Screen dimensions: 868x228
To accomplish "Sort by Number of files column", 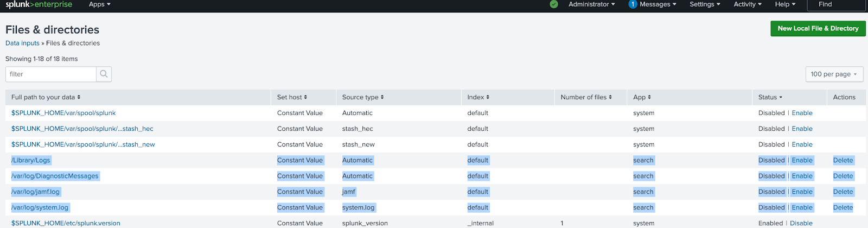I will click(586, 97).
